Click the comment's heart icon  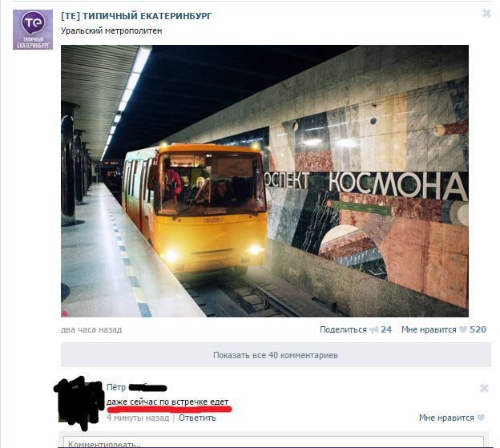coord(481,418)
